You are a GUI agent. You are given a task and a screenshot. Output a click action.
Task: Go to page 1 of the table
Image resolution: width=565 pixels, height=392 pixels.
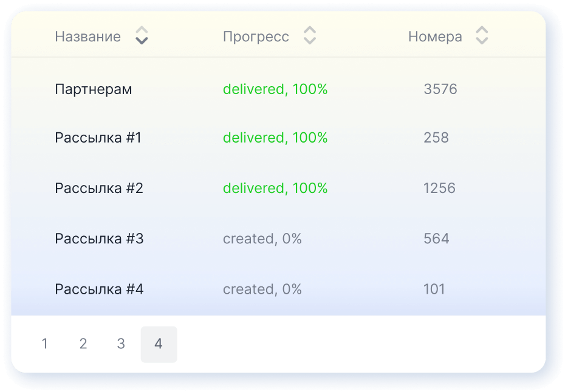(44, 343)
